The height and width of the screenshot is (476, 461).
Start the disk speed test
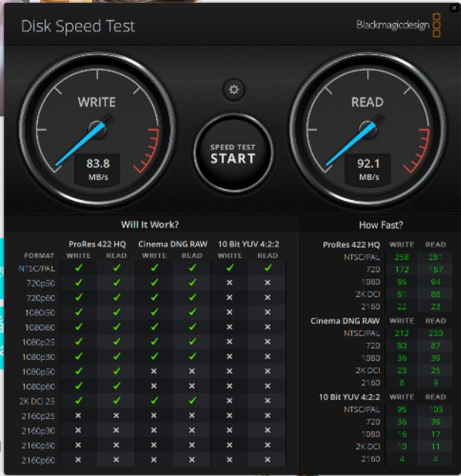(x=233, y=152)
